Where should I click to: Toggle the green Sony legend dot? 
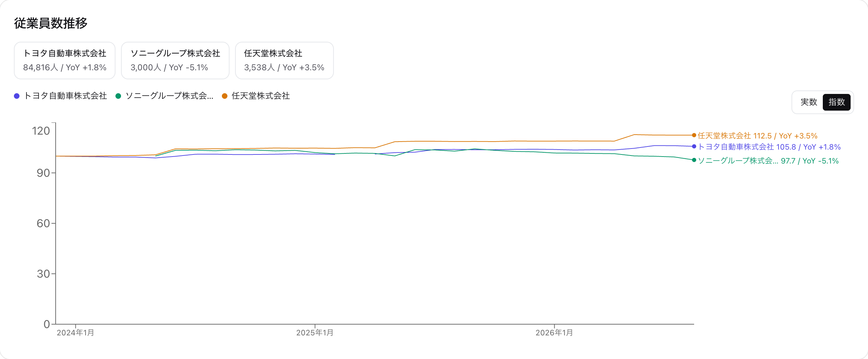[x=118, y=96]
